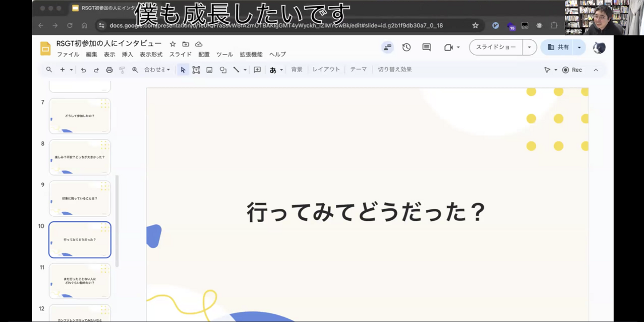
Task: Click the browser home icon
Action: (x=84, y=26)
